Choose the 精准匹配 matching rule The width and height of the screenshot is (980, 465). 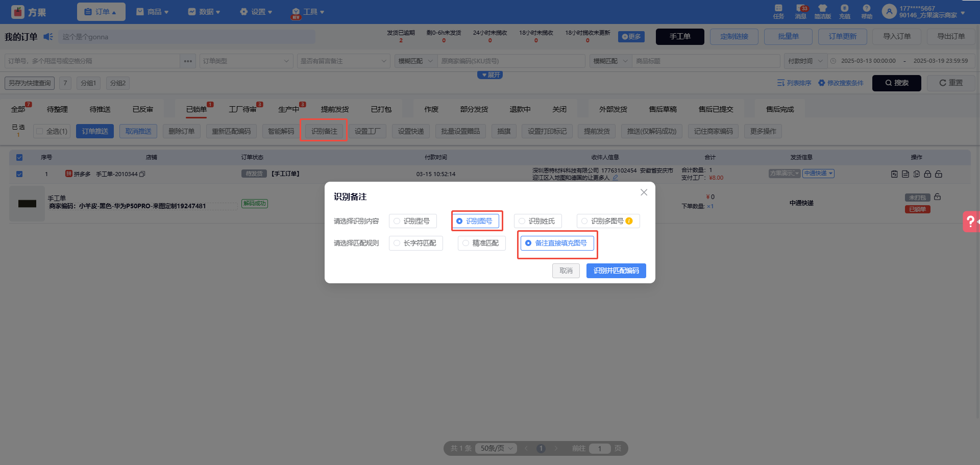pyautogui.click(x=481, y=243)
